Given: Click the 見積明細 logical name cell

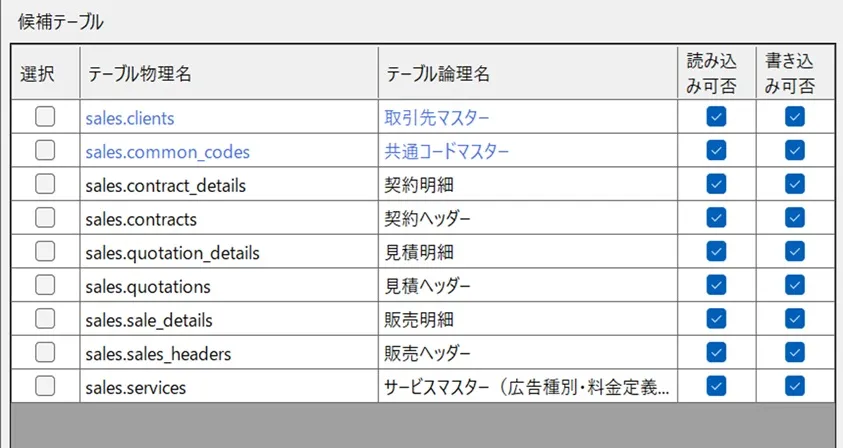Looking at the screenshot, I should click(528, 251).
